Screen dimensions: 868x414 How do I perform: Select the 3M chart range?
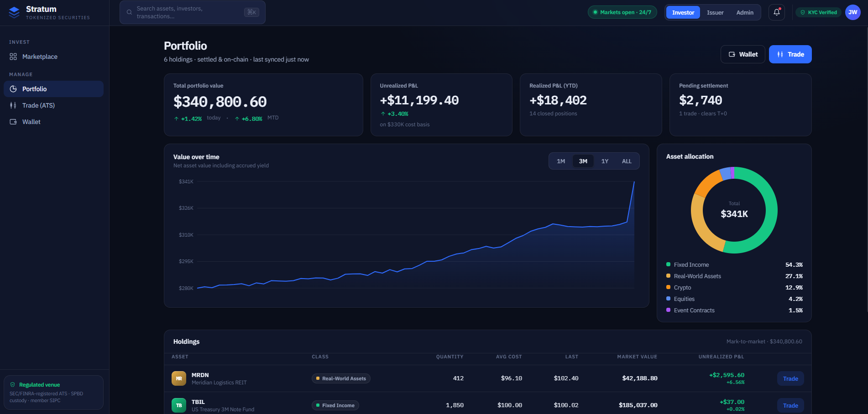point(583,161)
